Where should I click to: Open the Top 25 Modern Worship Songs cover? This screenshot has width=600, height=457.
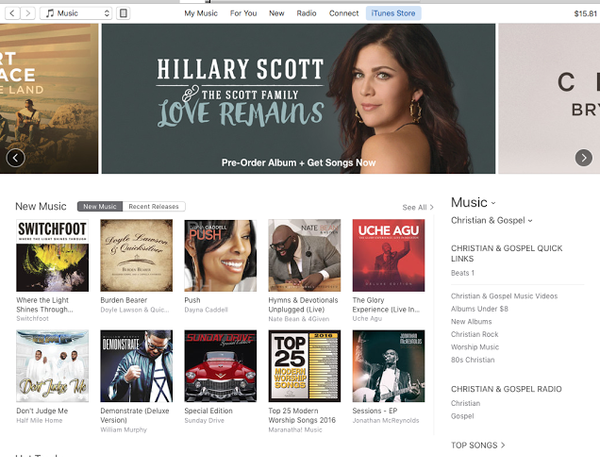[x=305, y=366]
